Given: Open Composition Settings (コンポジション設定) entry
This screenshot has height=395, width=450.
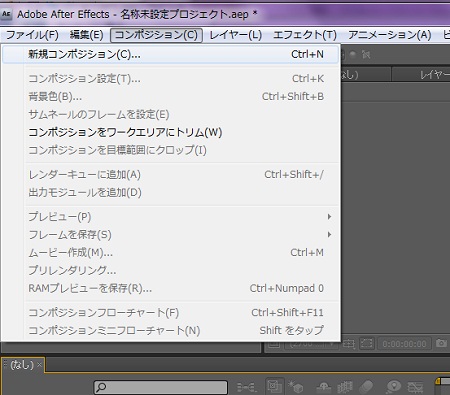Looking at the screenshot, I should (x=170, y=79).
